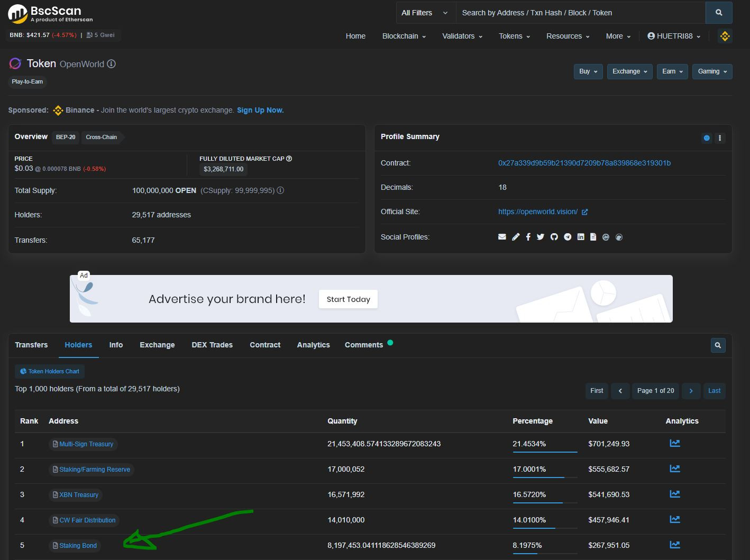
Task: Open the three-dot menu in Profile Summary
Action: pos(719,138)
